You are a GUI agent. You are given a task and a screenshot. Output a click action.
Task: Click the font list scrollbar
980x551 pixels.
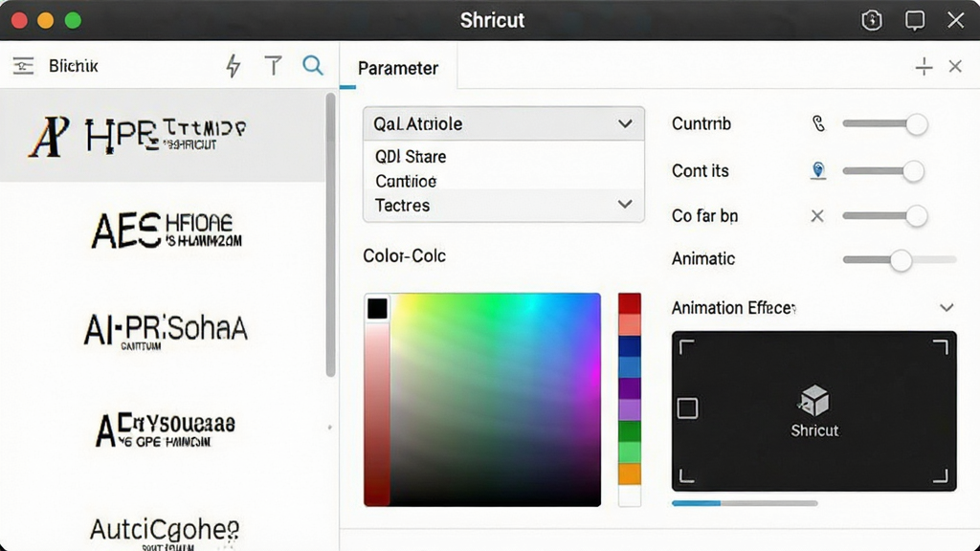tap(330, 235)
